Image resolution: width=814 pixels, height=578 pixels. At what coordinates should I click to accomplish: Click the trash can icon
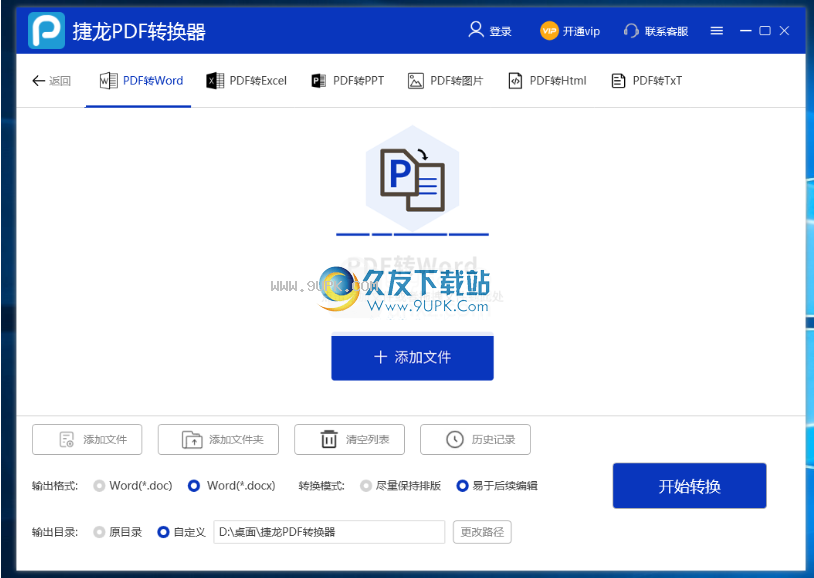[x=329, y=439]
